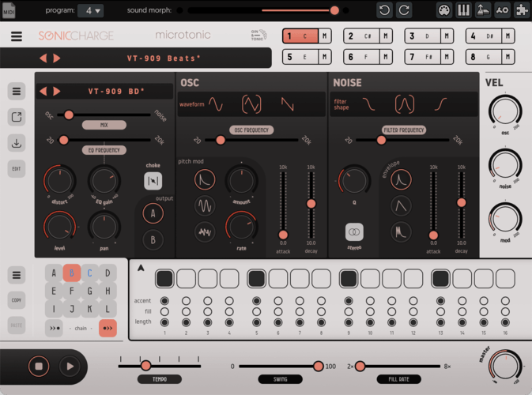Viewport: 532px width, 395px height.
Task: Click the export patch icon
Action: 17,117
